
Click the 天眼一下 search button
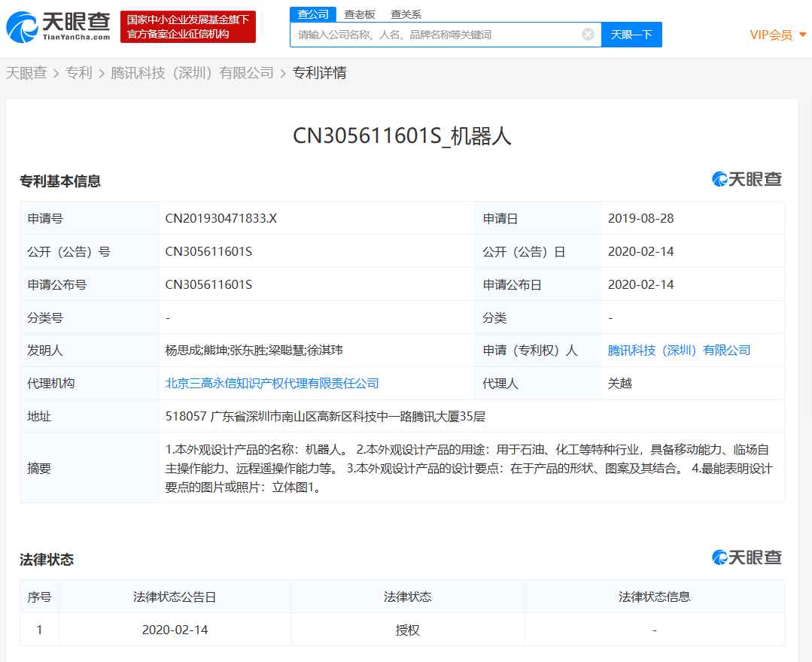631,35
